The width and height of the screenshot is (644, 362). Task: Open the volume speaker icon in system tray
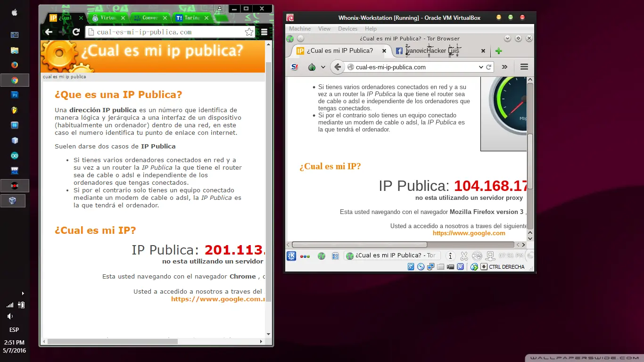point(10,316)
